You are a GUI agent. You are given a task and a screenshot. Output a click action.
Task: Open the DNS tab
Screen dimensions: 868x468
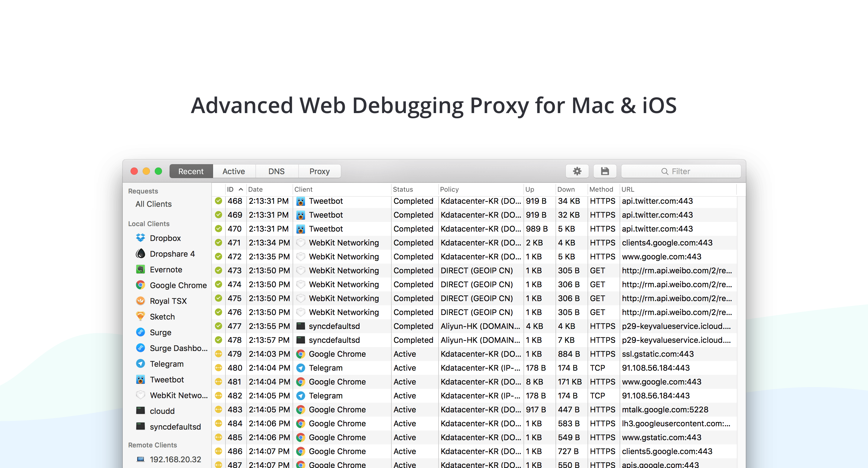(x=277, y=171)
